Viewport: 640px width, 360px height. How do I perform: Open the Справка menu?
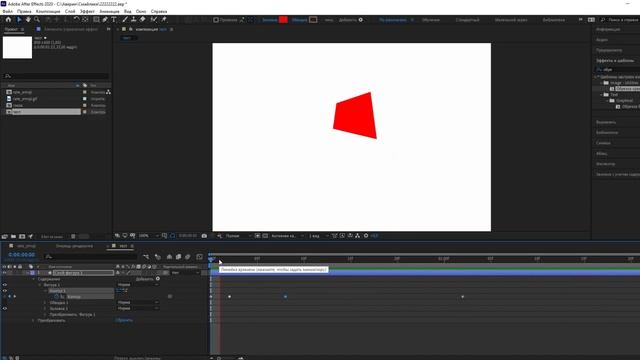tap(159, 11)
